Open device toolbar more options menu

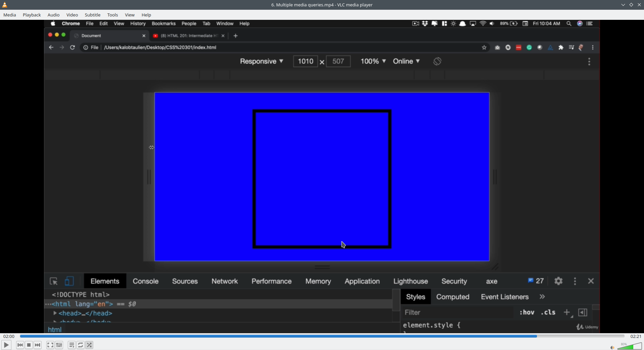point(589,62)
